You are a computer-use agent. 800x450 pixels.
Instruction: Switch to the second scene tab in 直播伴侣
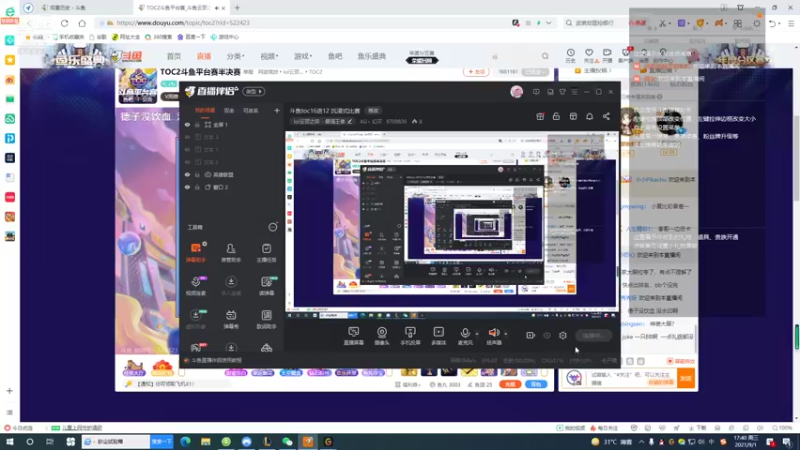tap(229, 110)
